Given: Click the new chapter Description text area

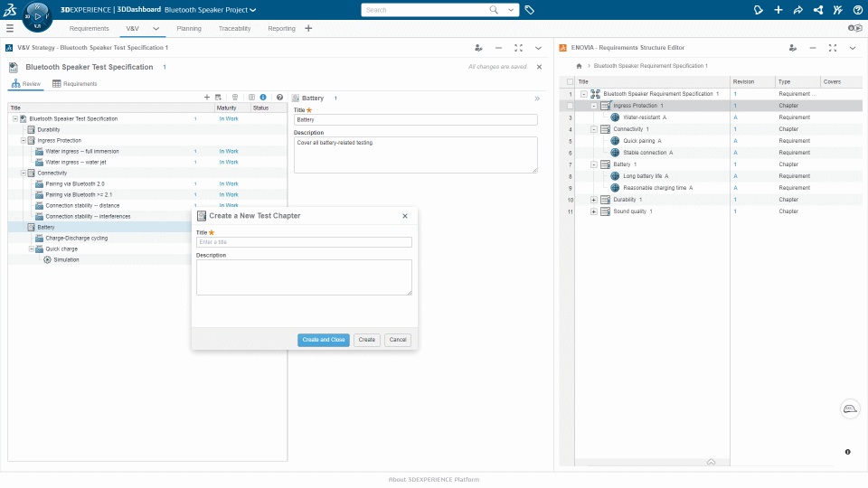Looking at the screenshot, I should pos(304,277).
